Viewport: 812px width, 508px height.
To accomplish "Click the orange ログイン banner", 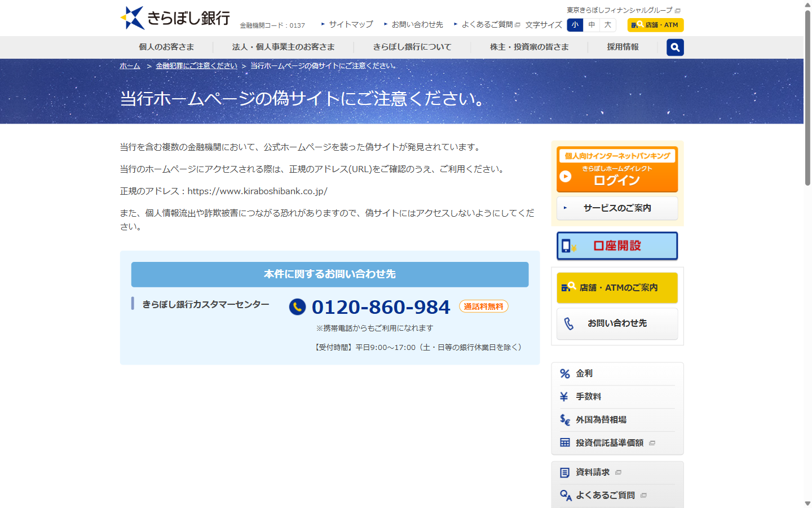I will 617,169.
